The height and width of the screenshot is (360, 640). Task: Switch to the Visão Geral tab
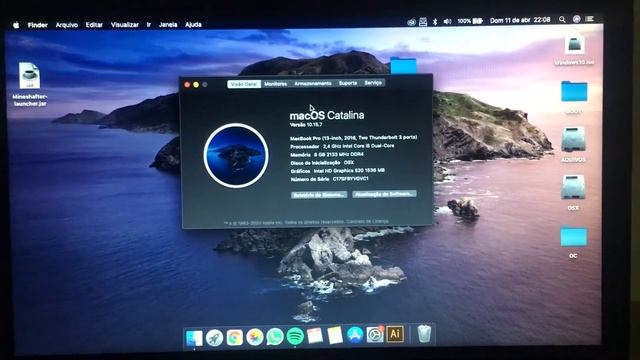click(x=244, y=84)
